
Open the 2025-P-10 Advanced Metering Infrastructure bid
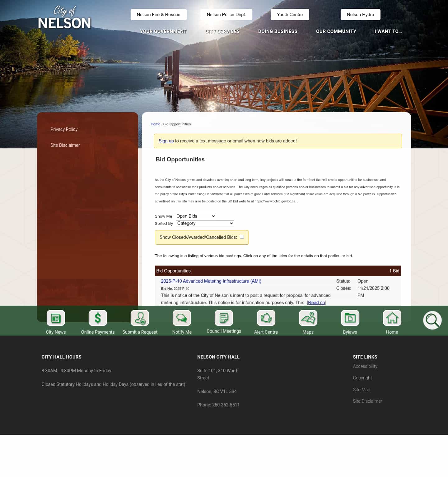211,281
